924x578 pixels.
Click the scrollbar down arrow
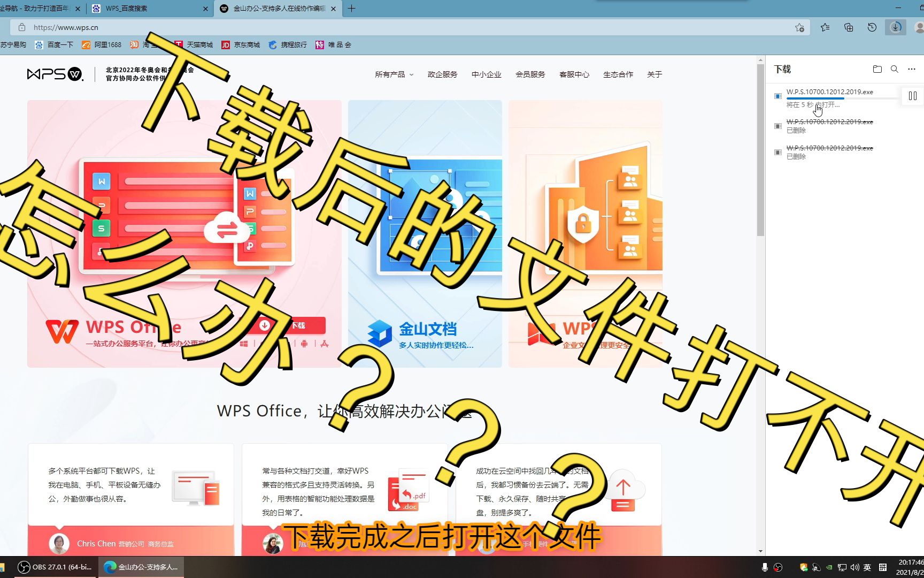[x=760, y=551]
